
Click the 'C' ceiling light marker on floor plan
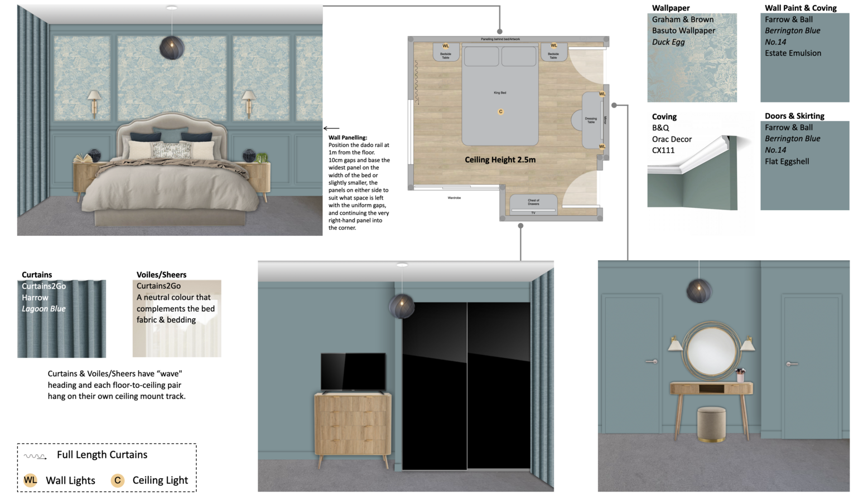(500, 111)
